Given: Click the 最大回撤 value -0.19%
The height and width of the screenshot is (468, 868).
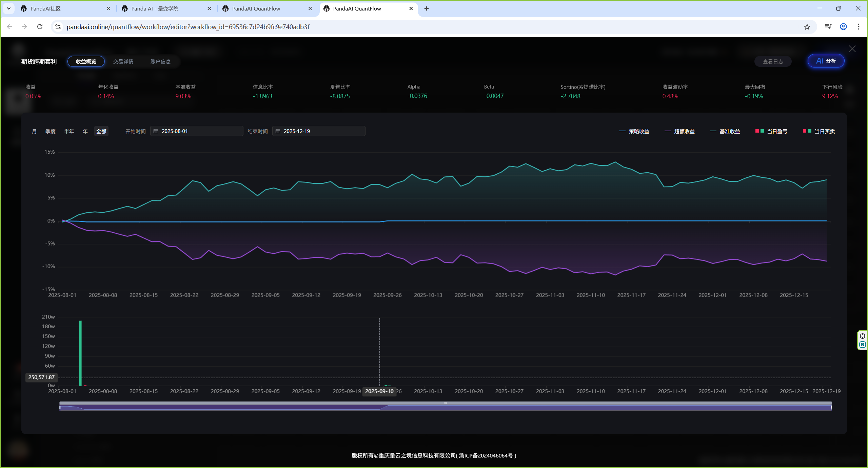Looking at the screenshot, I should click(754, 96).
